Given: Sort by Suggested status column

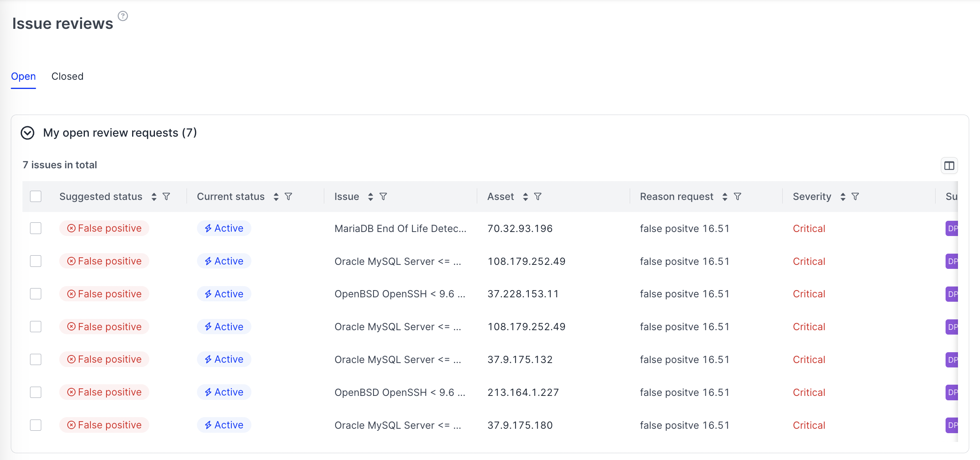Looking at the screenshot, I should point(154,197).
